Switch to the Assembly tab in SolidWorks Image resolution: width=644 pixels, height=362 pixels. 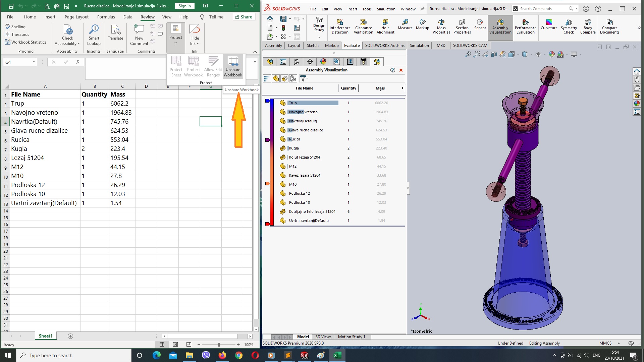tap(273, 46)
